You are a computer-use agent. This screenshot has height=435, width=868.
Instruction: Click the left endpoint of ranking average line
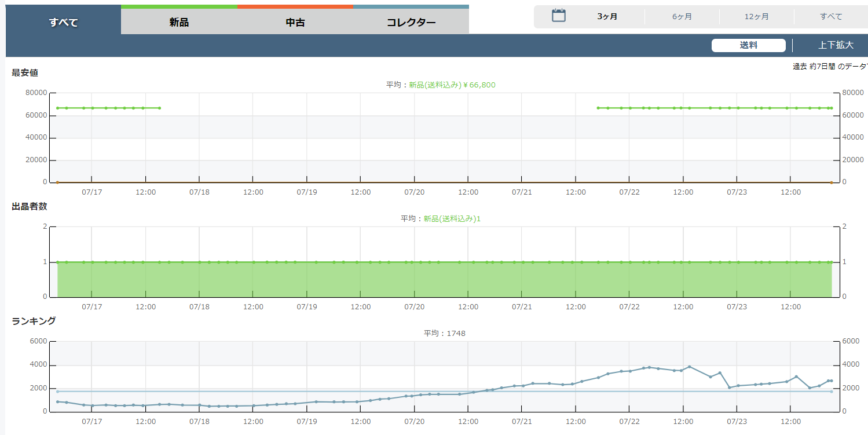[57, 392]
